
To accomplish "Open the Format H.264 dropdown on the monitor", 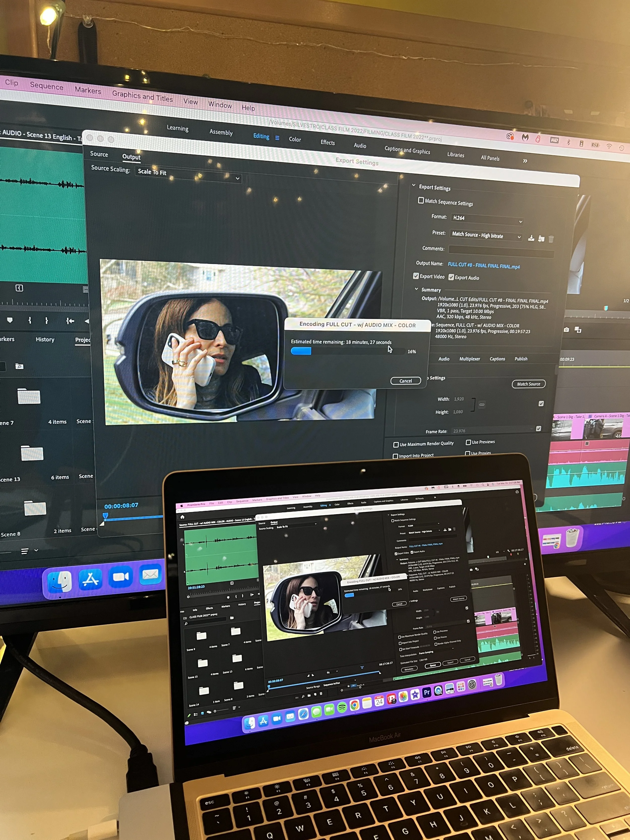I will click(488, 219).
